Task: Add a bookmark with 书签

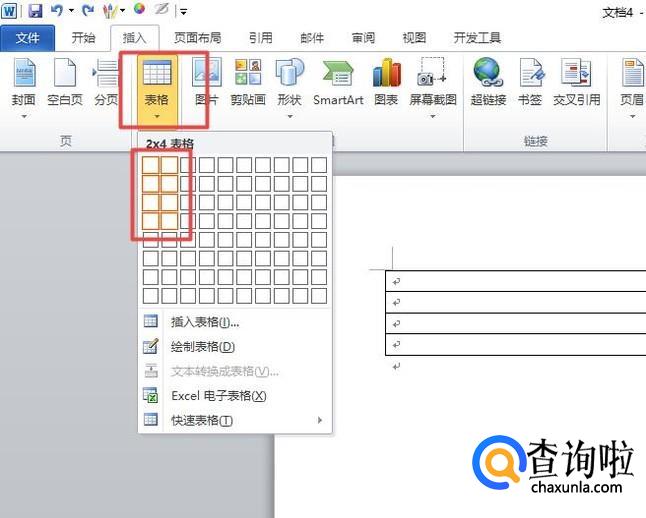Action: coord(530,82)
